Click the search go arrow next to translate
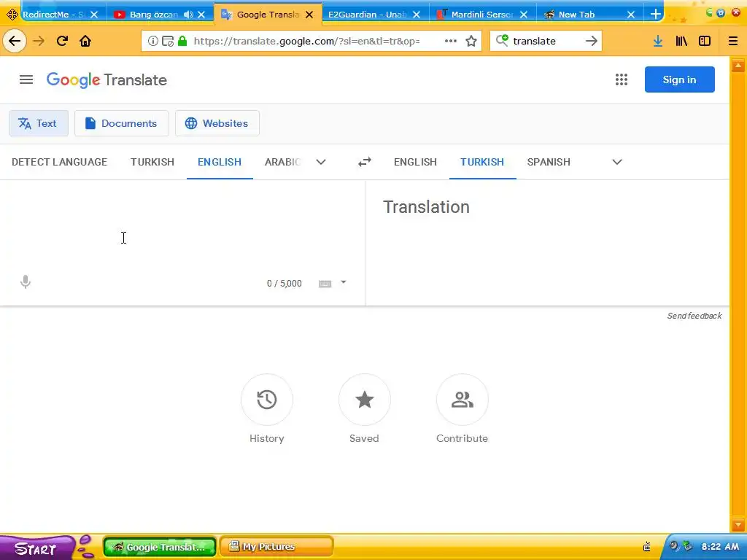Screen dimensions: 747x560 pyautogui.click(x=591, y=41)
